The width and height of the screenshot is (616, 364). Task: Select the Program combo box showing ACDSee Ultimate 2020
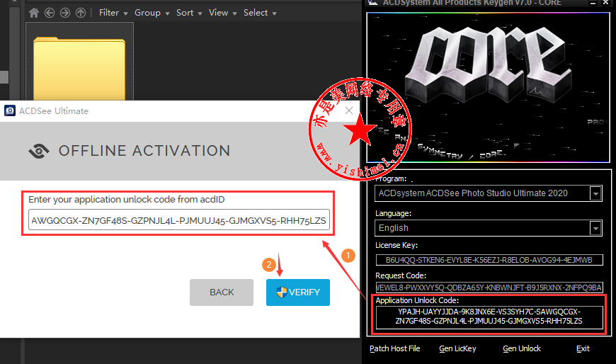[x=489, y=193]
